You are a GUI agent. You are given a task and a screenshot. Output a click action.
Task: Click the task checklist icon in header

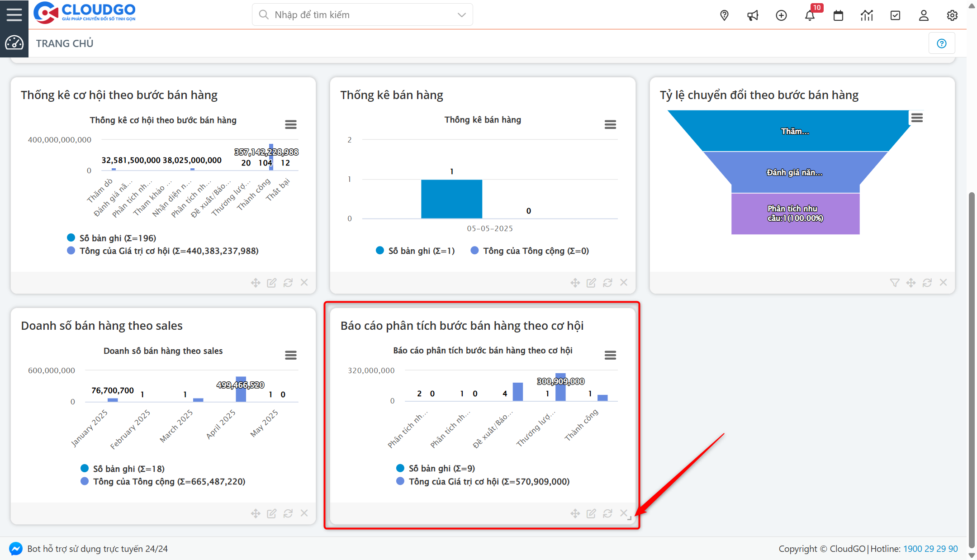click(895, 15)
